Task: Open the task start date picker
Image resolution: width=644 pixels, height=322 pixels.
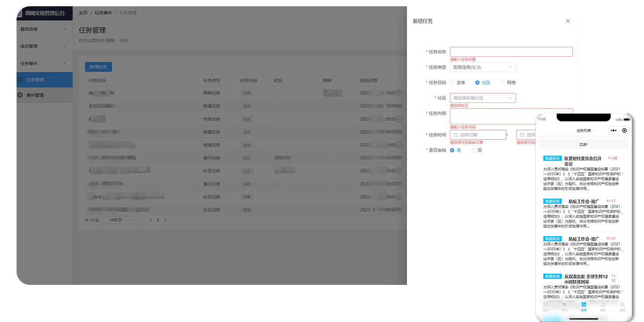Action: point(478,135)
